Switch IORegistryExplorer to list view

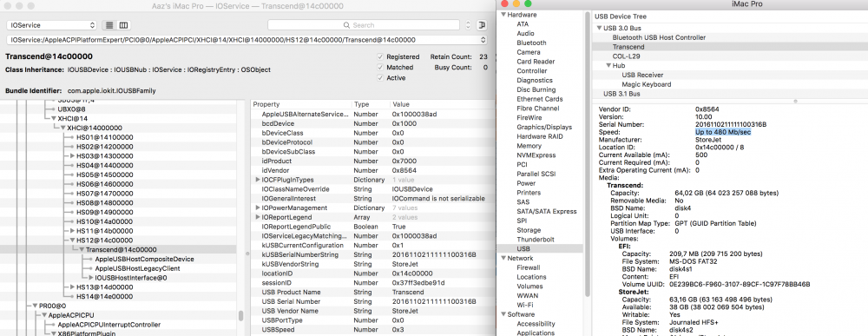coord(109,25)
